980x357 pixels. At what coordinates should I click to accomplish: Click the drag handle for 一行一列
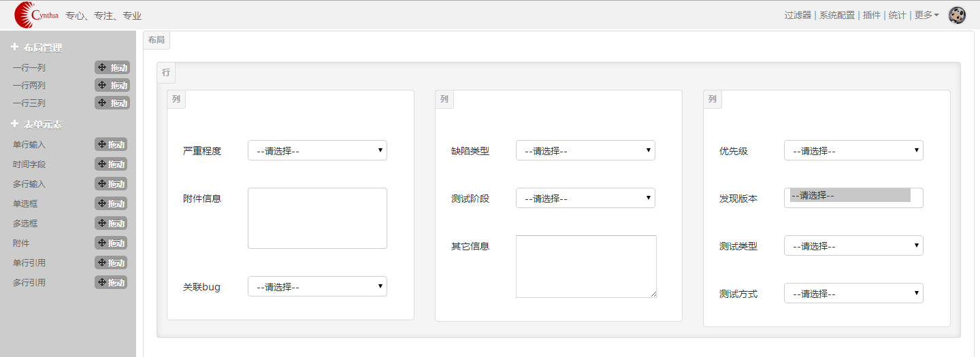coord(112,67)
